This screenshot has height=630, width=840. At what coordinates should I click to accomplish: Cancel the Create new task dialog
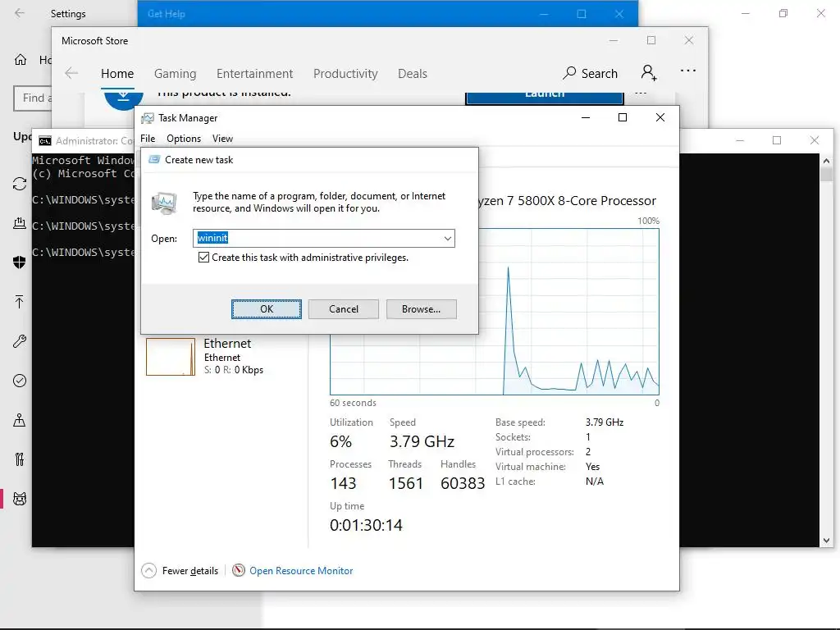tap(344, 309)
